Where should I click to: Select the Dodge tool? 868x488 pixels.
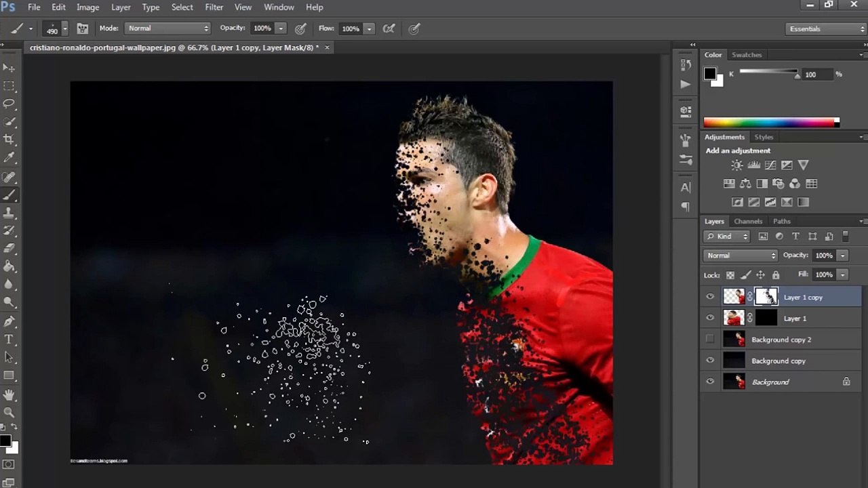(9, 302)
